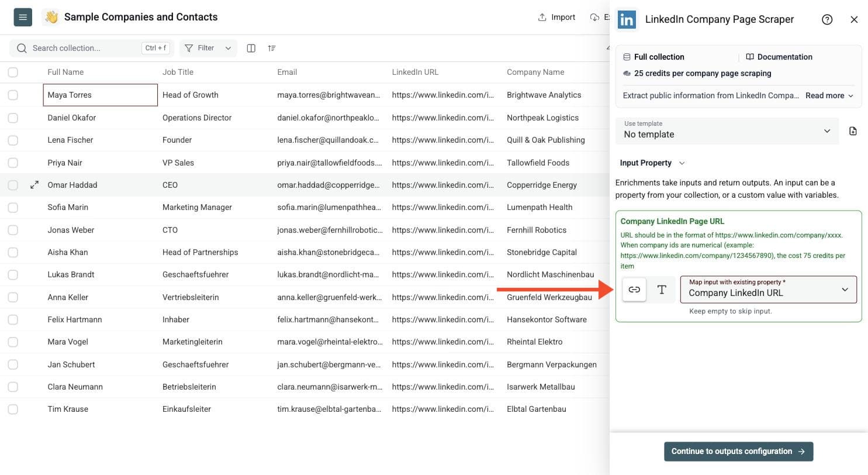Click the LinkedIn logo icon
Image resolution: width=868 pixels, height=475 pixels.
point(627,19)
